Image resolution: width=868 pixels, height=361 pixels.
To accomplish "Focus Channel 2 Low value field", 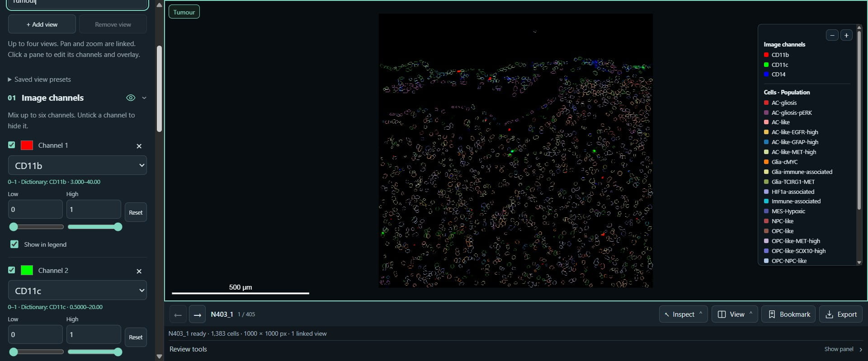I will (x=35, y=334).
